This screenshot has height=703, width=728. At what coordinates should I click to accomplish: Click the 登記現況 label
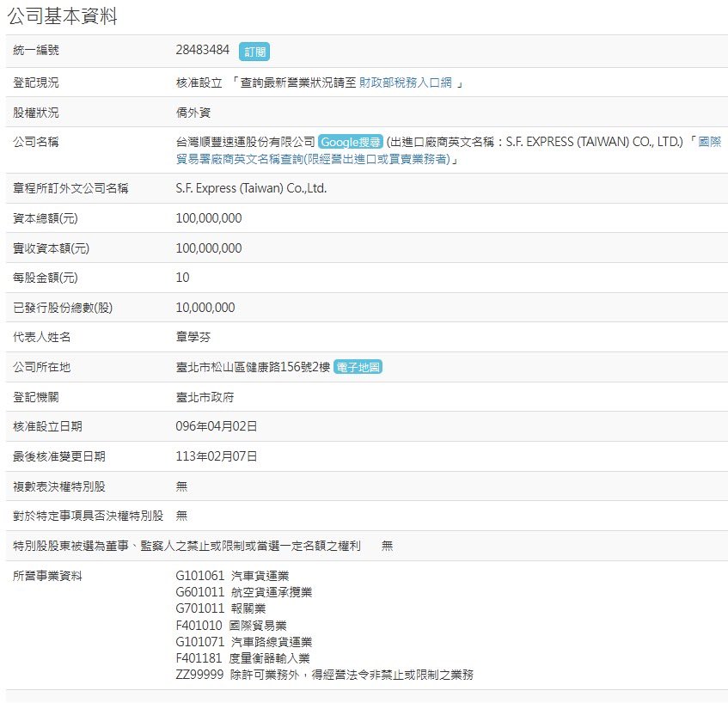point(36,83)
